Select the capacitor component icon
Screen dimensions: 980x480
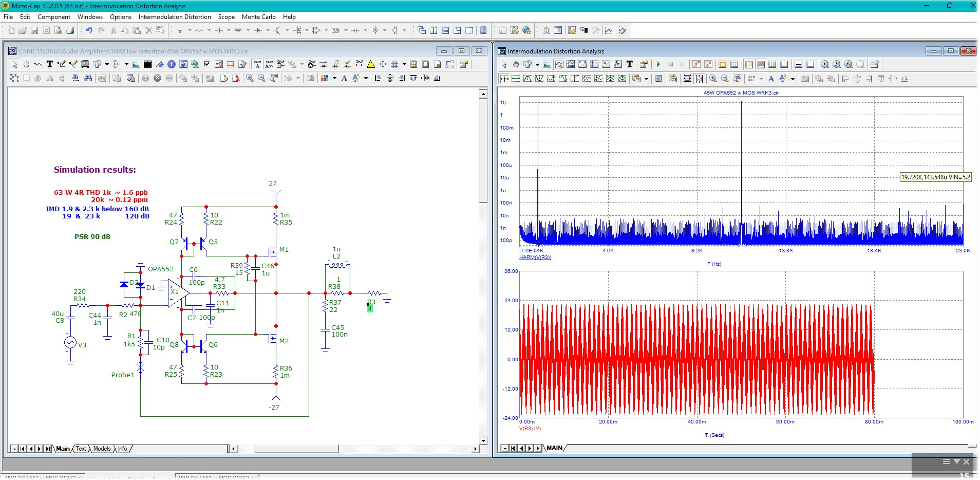click(219, 30)
